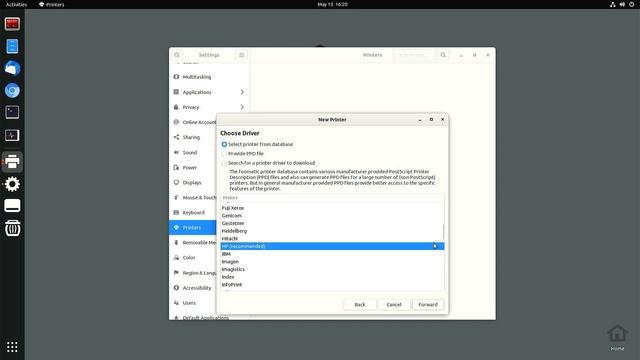
Task: Open clock and calendar in top bar
Action: (332, 4)
